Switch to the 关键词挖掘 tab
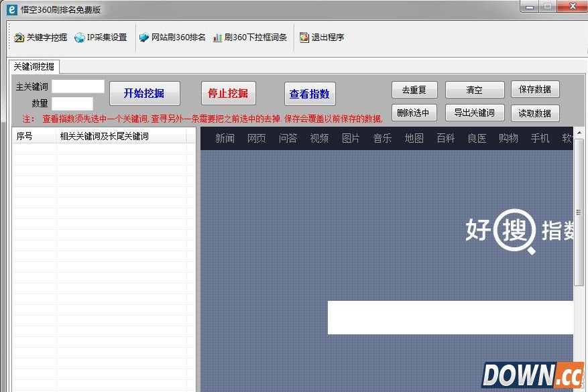 click(34, 66)
